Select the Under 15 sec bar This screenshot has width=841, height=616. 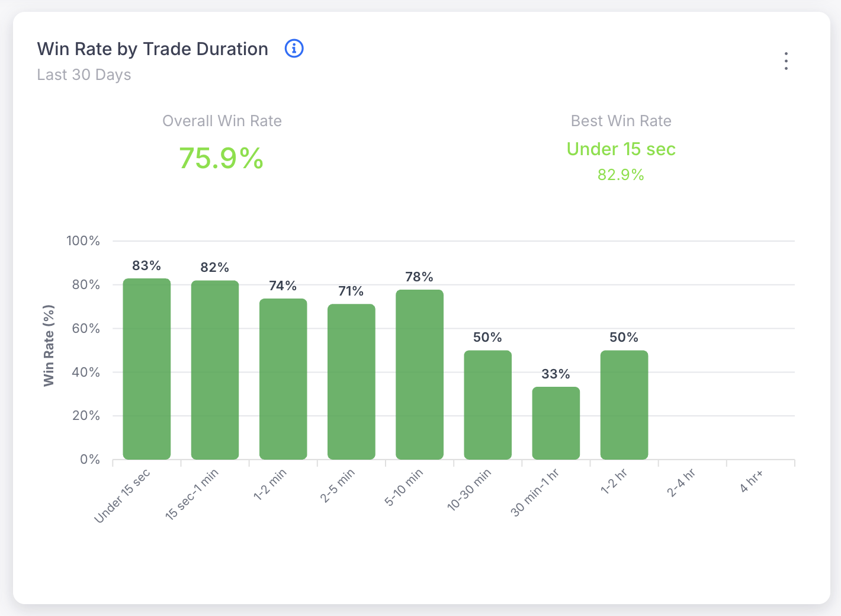point(146,367)
